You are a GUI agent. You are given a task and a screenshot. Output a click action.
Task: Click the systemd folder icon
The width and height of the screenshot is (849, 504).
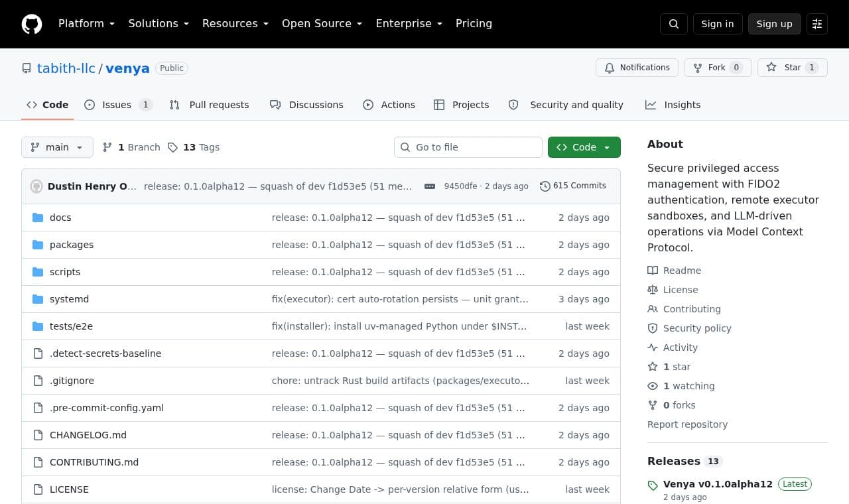click(x=38, y=299)
